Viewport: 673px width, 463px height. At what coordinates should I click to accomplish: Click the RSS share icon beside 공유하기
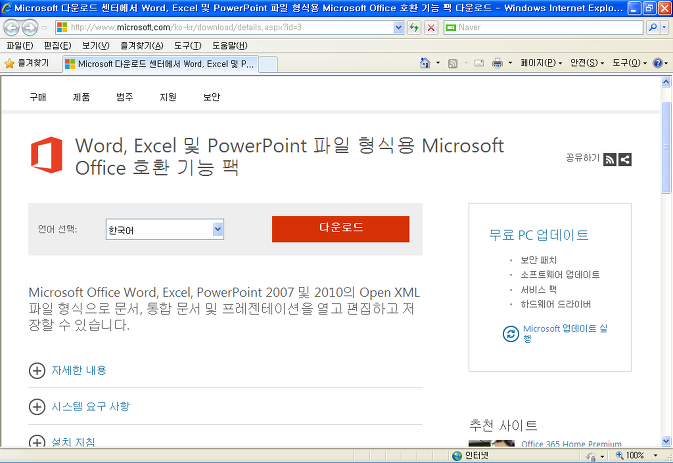click(x=609, y=159)
